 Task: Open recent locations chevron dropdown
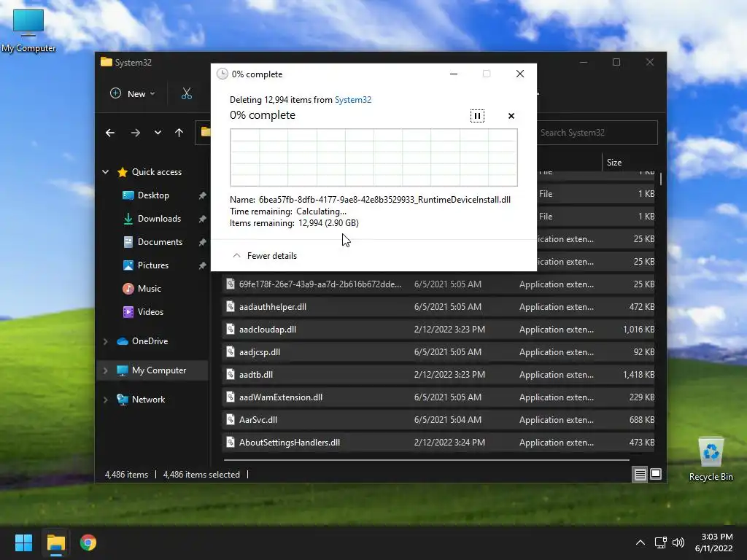pyautogui.click(x=158, y=133)
